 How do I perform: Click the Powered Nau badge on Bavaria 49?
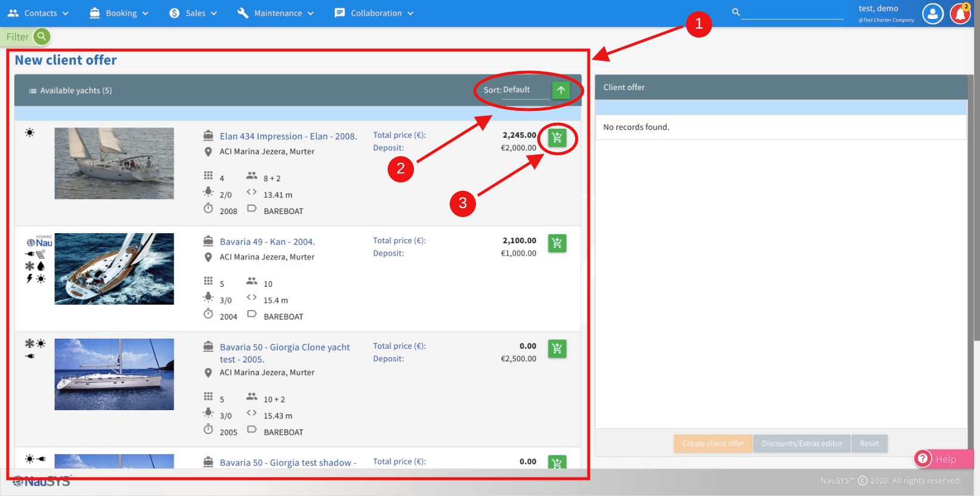39,241
